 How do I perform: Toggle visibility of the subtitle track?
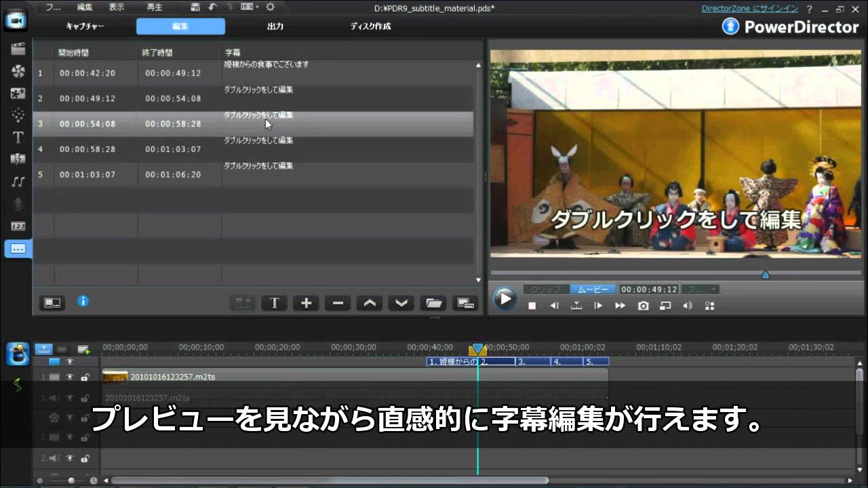(x=69, y=362)
